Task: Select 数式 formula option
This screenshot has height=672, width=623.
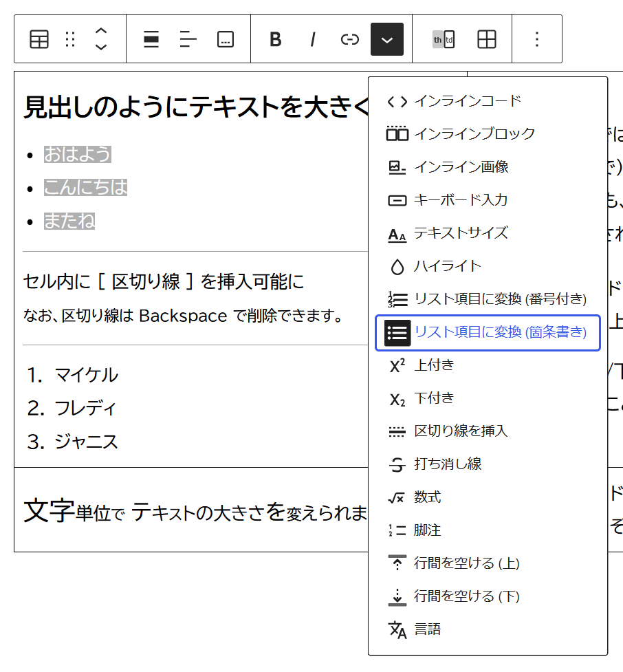Action: [x=488, y=497]
